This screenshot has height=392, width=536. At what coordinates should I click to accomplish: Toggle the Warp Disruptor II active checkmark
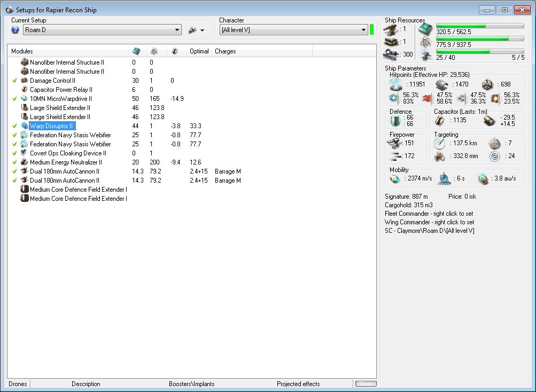pos(14,126)
